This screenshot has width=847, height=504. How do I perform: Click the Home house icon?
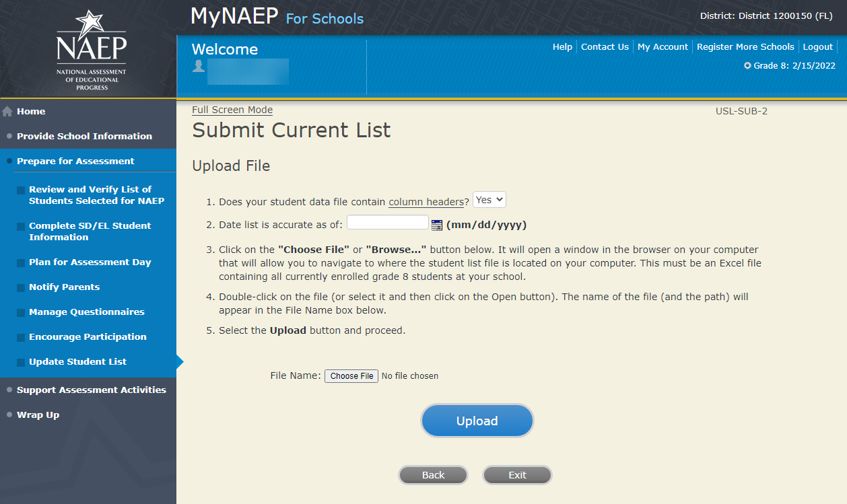coord(8,112)
